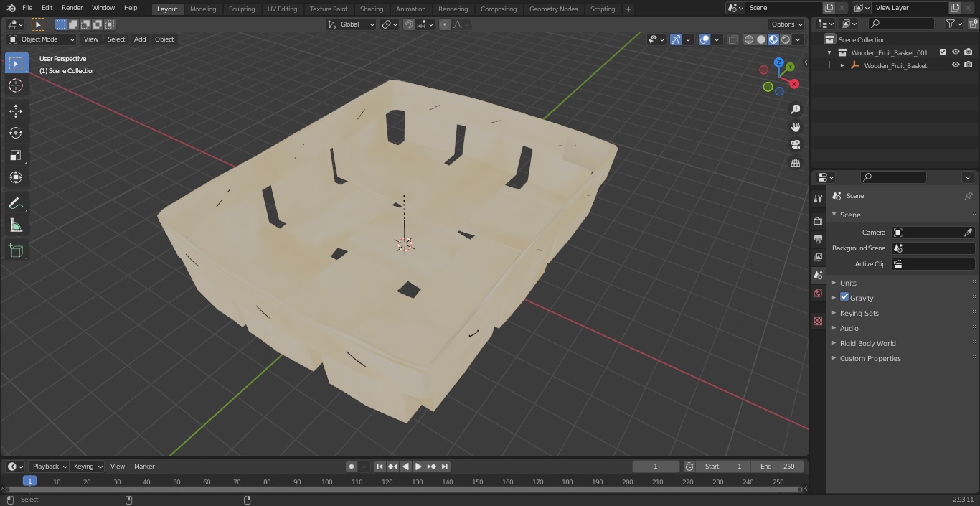Screen dimensions: 980x506
Task: Toggle snapping magnet button
Action: [x=409, y=24]
